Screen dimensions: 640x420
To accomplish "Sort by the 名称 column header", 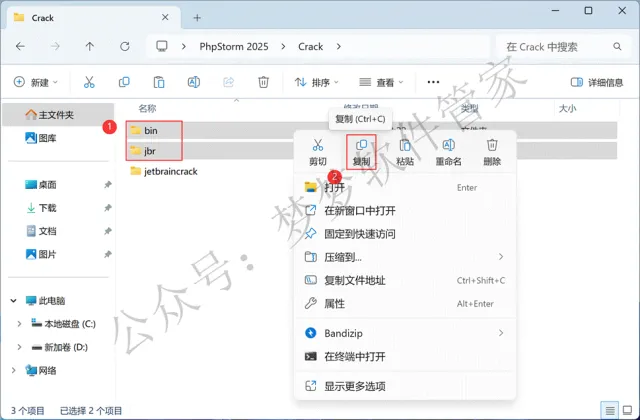I will coord(147,108).
